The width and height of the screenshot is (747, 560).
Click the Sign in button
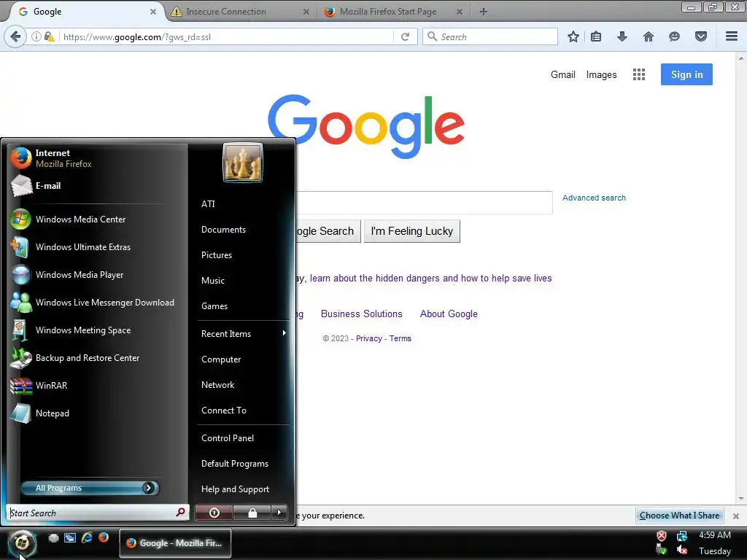(686, 74)
